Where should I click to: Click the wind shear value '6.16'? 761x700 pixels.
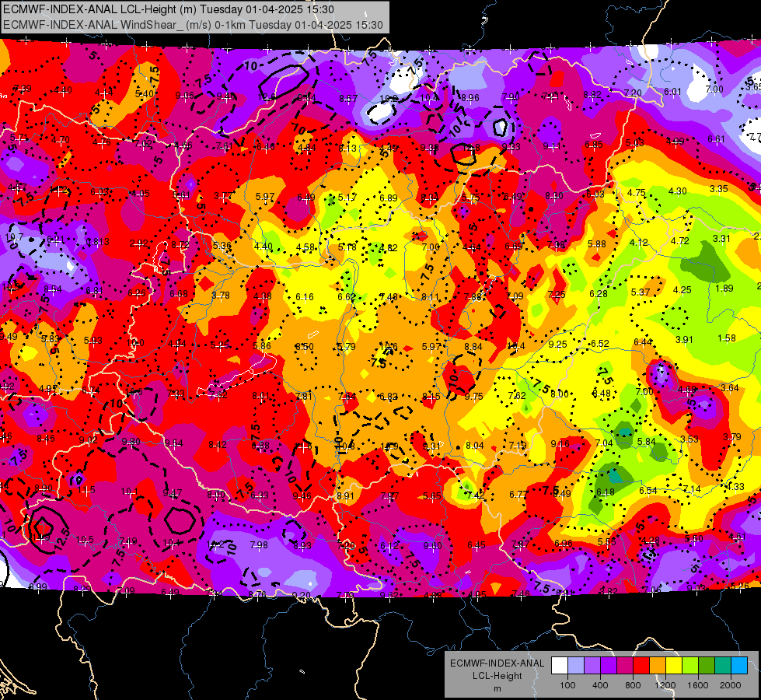point(304,297)
